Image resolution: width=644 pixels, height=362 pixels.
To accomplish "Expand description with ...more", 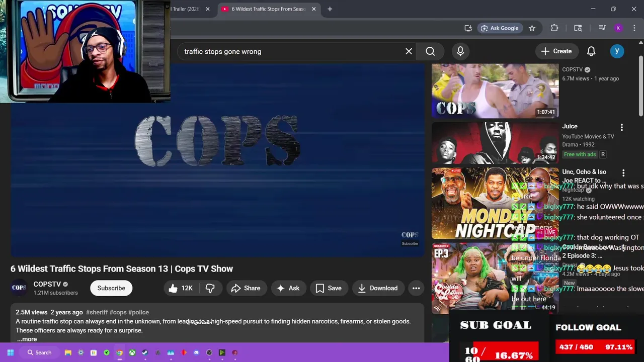I will coord(27,339).
